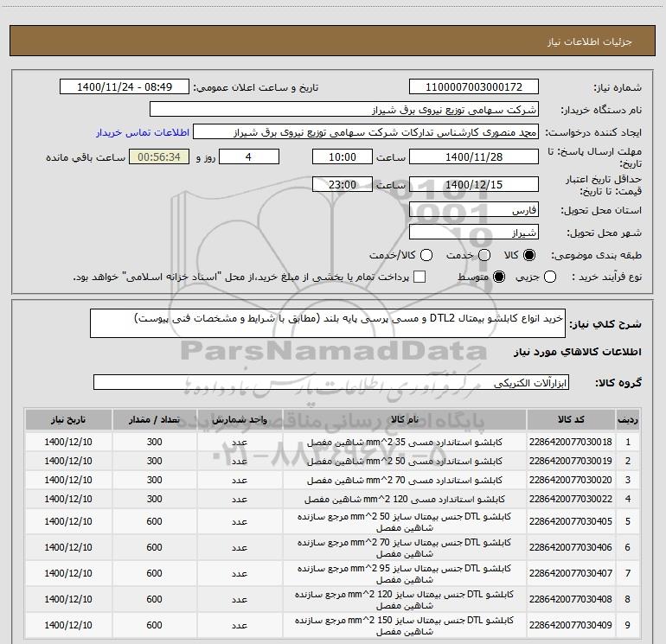Click the کد کالا column header
This screenshot has height=644, width=666.
pyautogui.click(x=571, y=420)
